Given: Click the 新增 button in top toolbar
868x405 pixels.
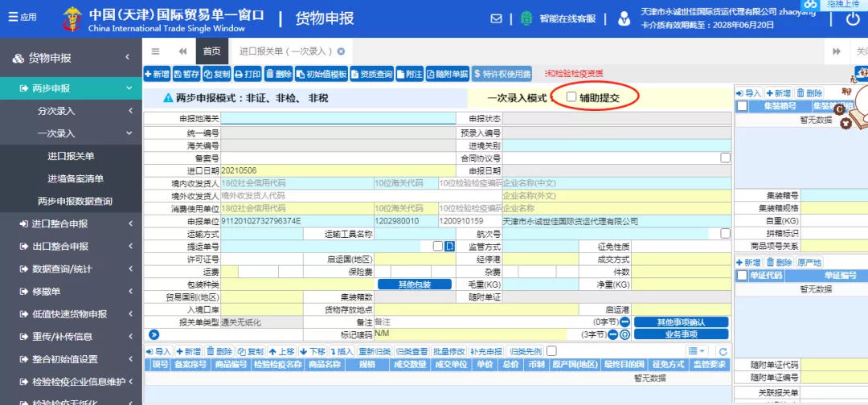Looking at the screenshot, I should [x=157, y=74].
